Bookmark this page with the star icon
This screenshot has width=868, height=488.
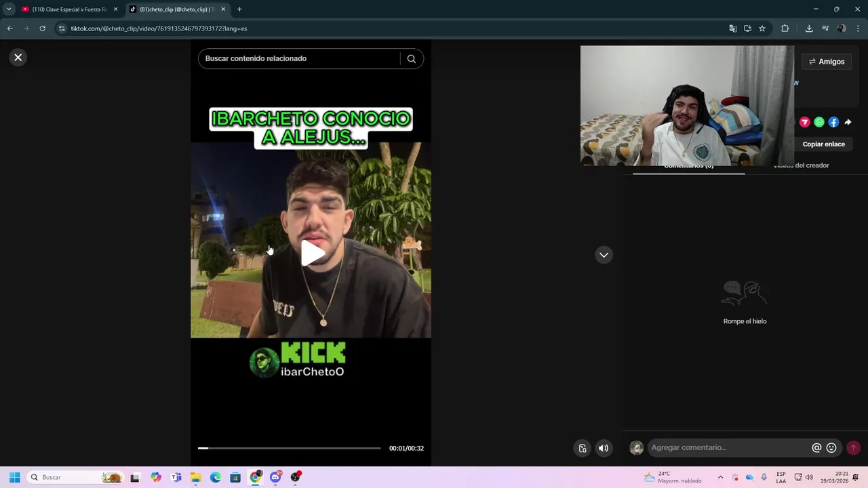[762, 28]
